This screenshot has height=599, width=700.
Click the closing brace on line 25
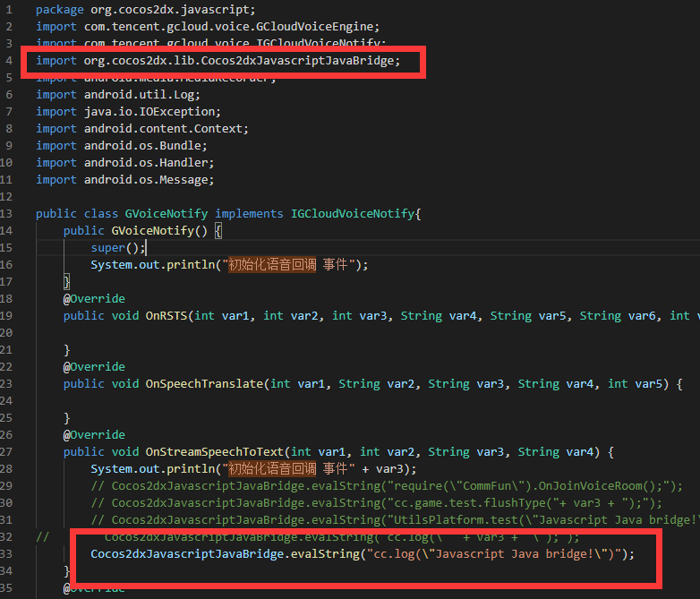[x=67, y=418]
